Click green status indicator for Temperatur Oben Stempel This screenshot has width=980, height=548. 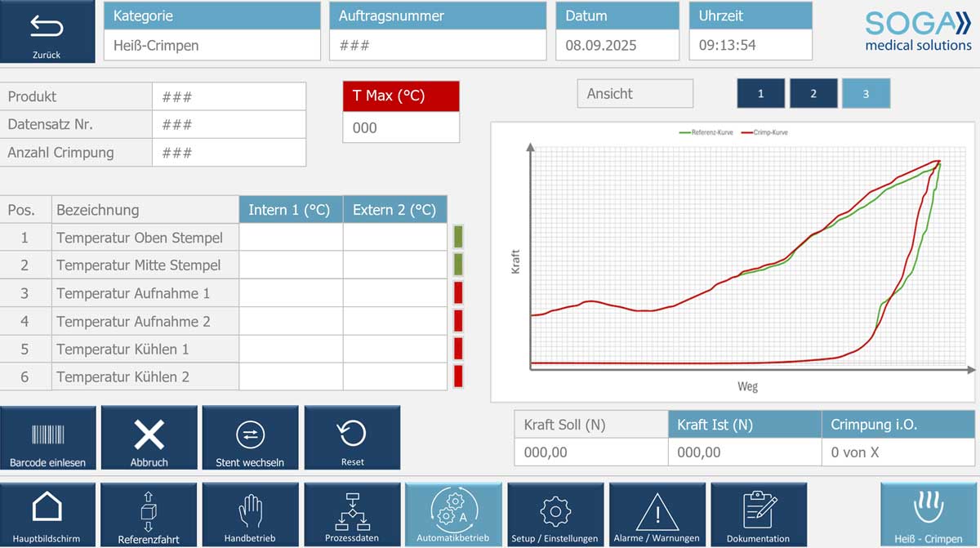(458, 237)
